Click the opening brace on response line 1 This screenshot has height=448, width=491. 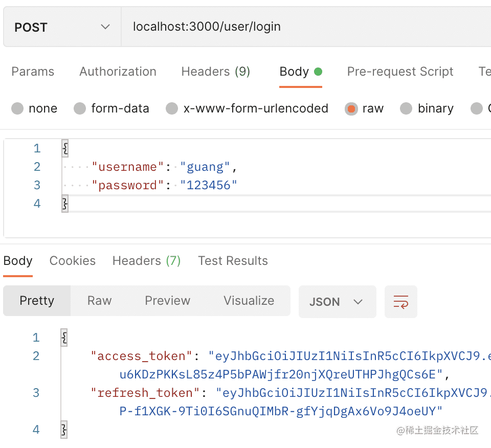coord(64,338)
